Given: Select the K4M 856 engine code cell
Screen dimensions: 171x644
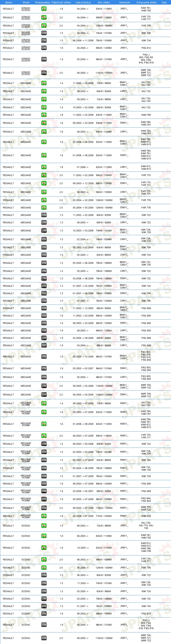Looking at the screenshot, I should [146, 516].
